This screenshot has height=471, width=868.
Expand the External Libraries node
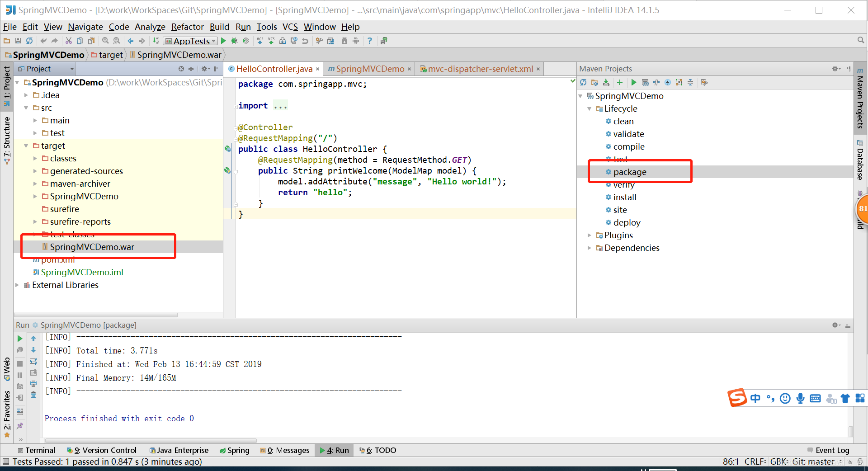[x=17, y=285]
